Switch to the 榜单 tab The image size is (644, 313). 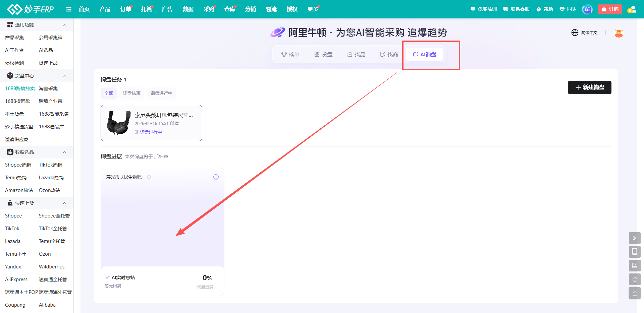(x=290, y=54)
